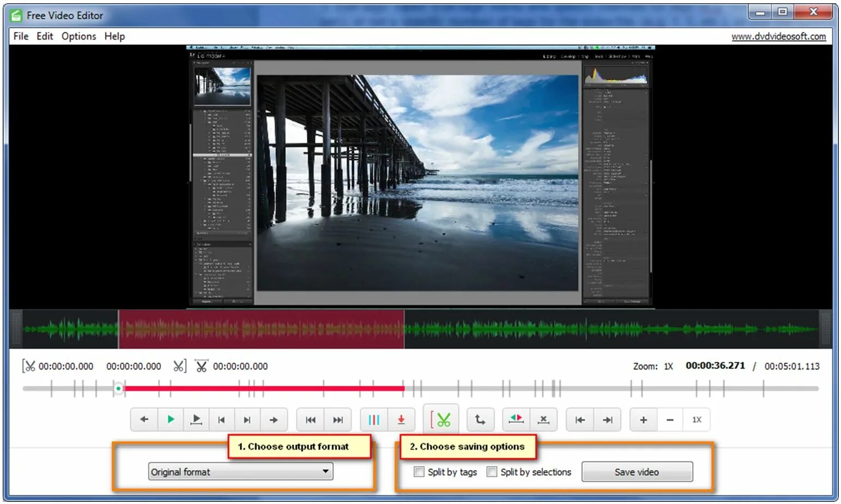Viewport: 841px width, 504px height.
Task: Jump to selection end button
Action: (607, 420)
